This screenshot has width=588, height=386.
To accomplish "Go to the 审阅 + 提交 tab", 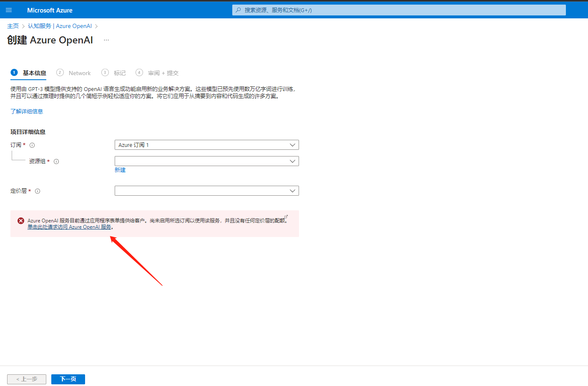I will (157, 73).
